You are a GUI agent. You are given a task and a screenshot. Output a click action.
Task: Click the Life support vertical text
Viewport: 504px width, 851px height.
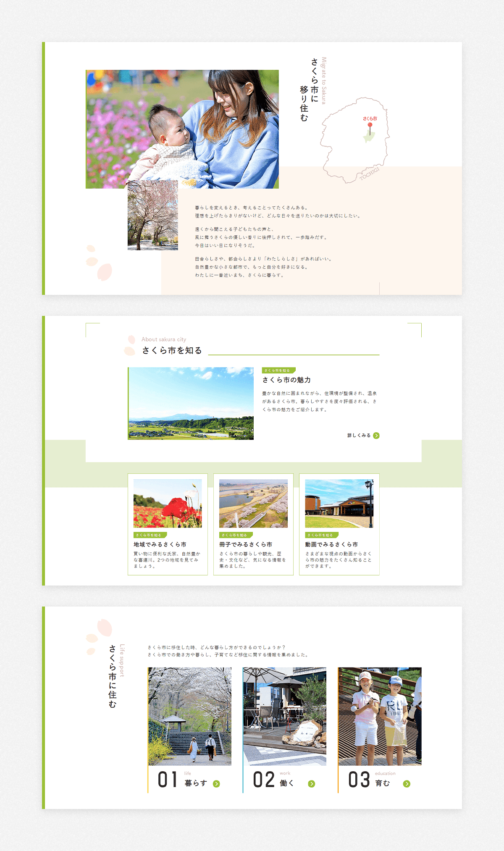122,660
